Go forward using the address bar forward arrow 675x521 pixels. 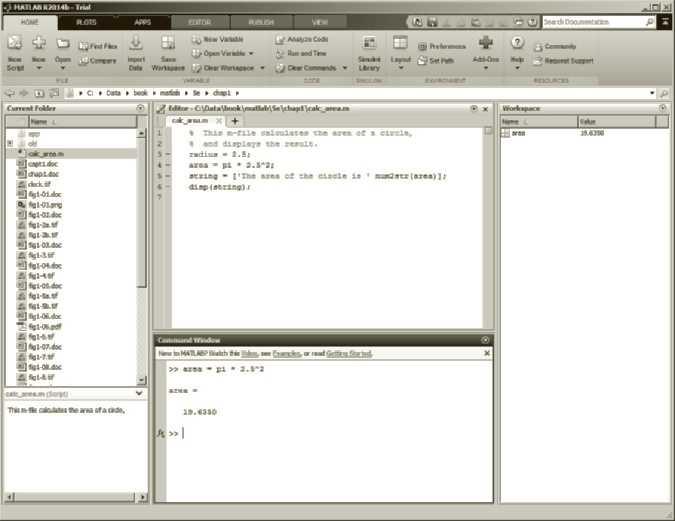[24, 93]
